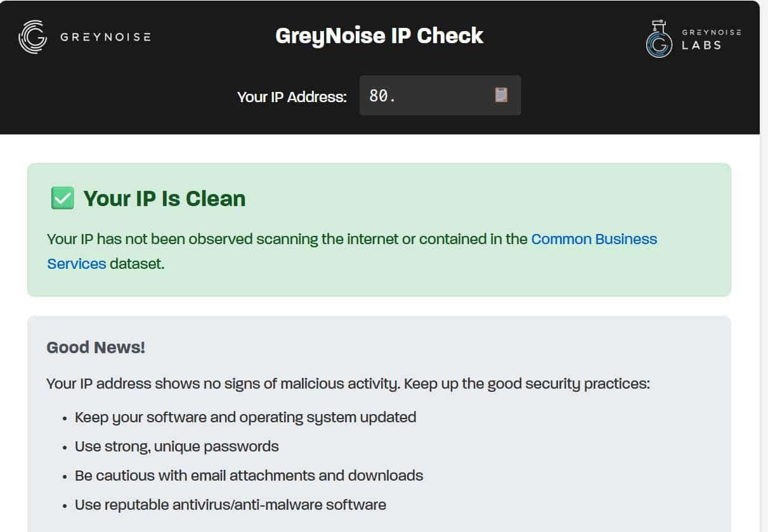The height and width of the screenshot is (532, 768).
Task: Select the "Good News!" heading
Action: point(96,347)
